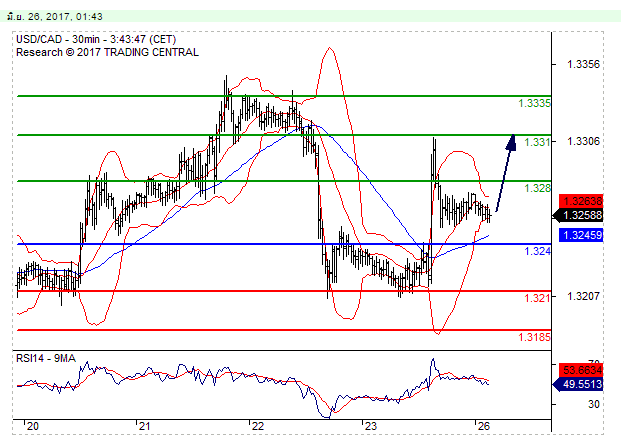Click the red 53.6634 RSI value tag
This screenshot has width=621, height=443.
click(x=581, y=370)
